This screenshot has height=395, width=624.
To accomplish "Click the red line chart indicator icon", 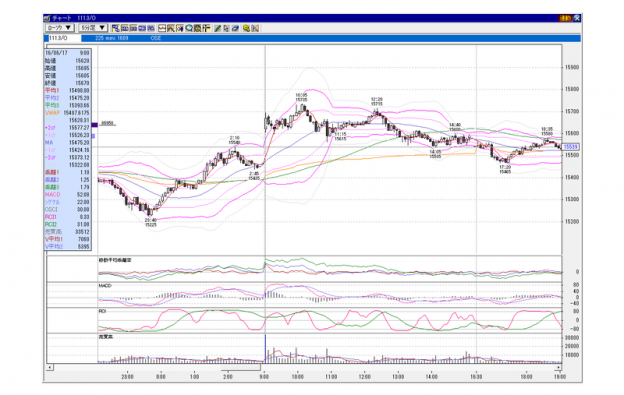I will (x=162, y=28).
